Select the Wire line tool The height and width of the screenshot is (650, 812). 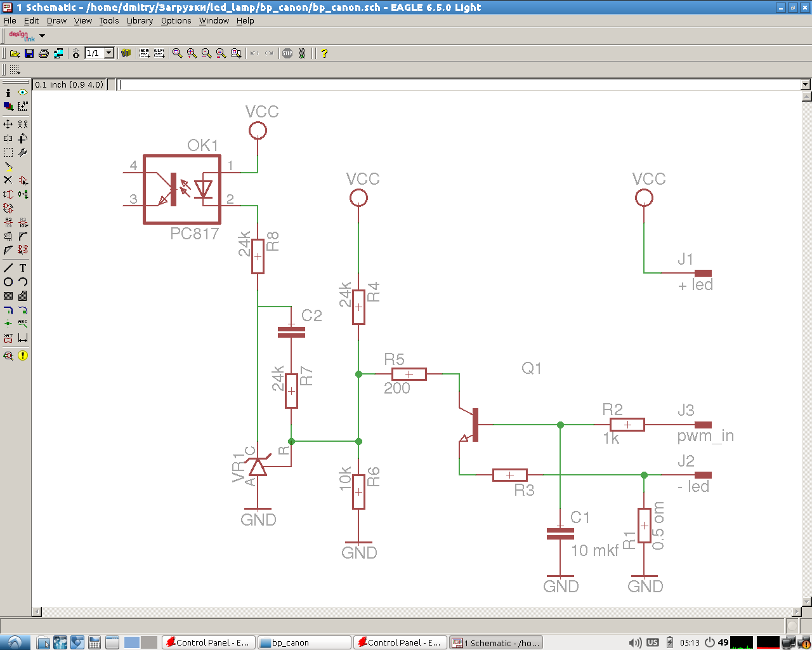coord(8,268)
